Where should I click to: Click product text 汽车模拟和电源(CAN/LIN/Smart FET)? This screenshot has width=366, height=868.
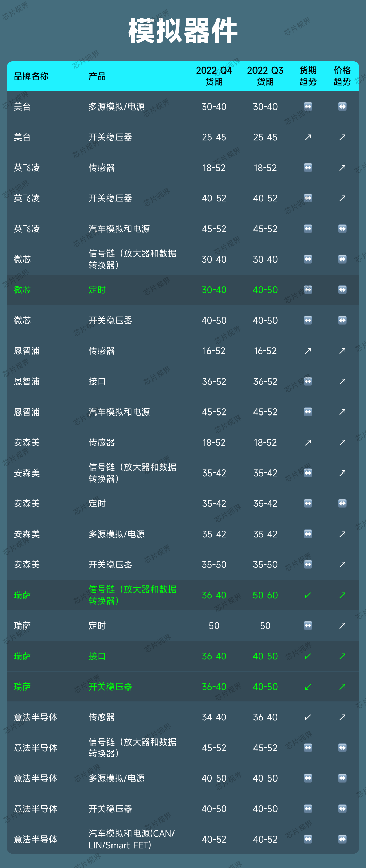(132, 839)
